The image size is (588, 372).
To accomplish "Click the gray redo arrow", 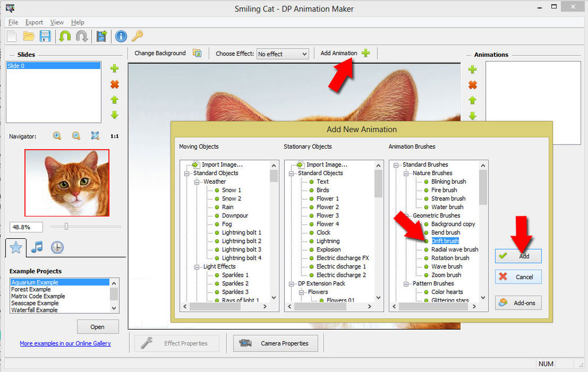I will 82,36.
